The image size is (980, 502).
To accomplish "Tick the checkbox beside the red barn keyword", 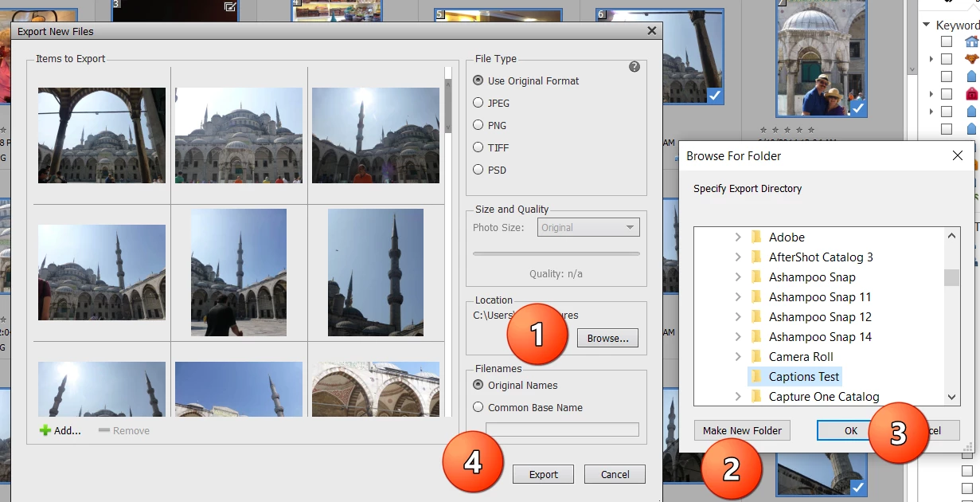I will point(947,94).
